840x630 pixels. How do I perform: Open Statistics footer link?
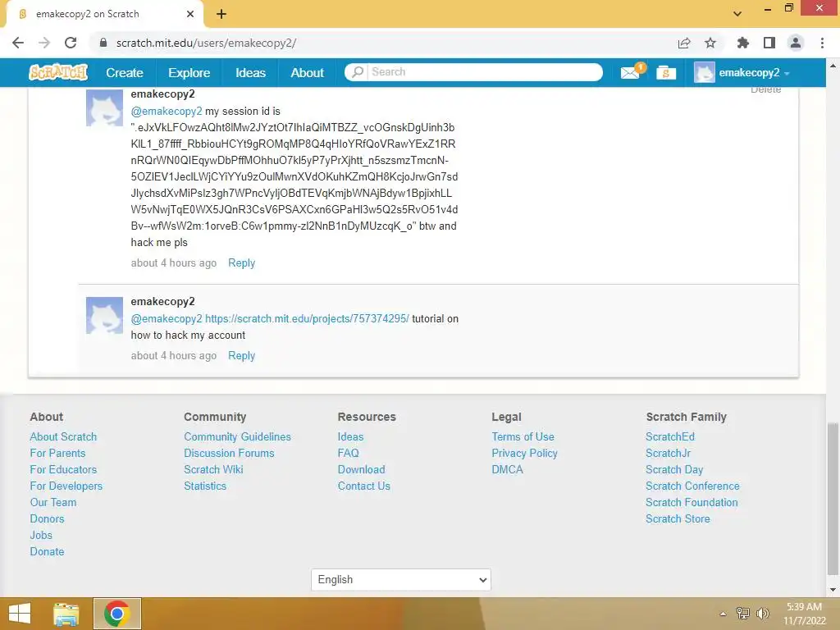click(x=205, y=486)
